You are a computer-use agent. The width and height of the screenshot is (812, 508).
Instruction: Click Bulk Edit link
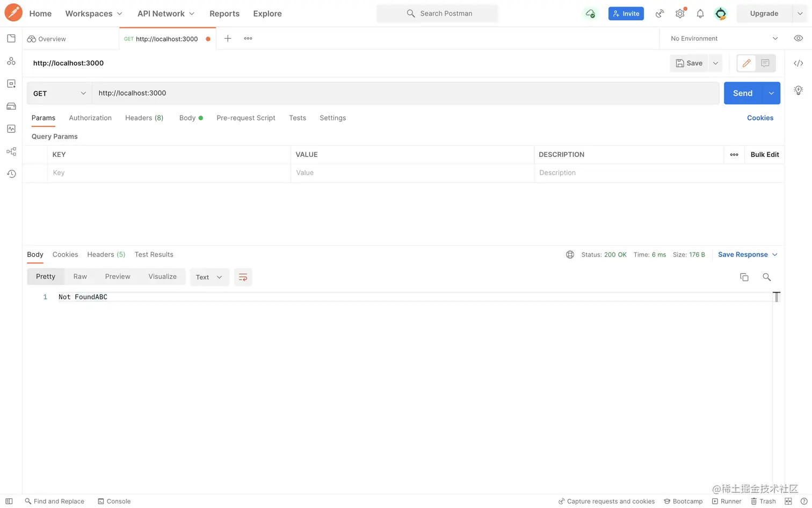pos(765,154)
